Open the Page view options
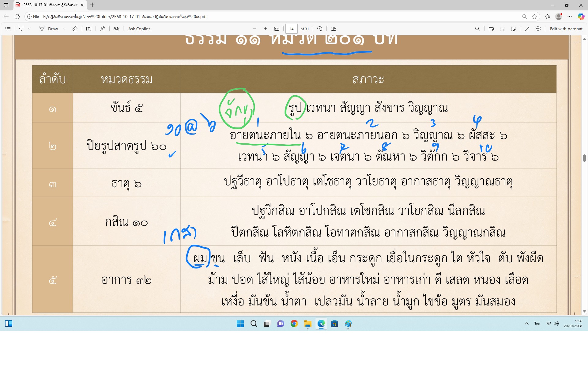This screenshot has height=375, width=588. coord(334,29)
